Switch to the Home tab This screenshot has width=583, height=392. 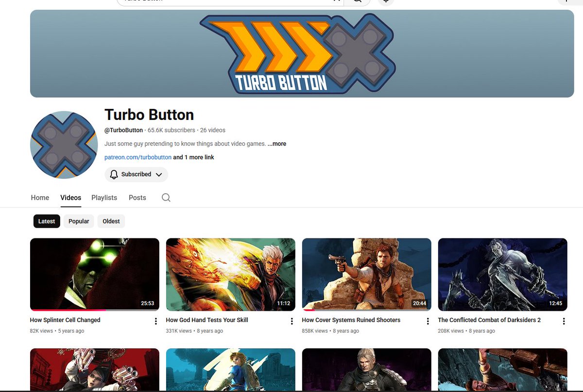coord(40,198)
